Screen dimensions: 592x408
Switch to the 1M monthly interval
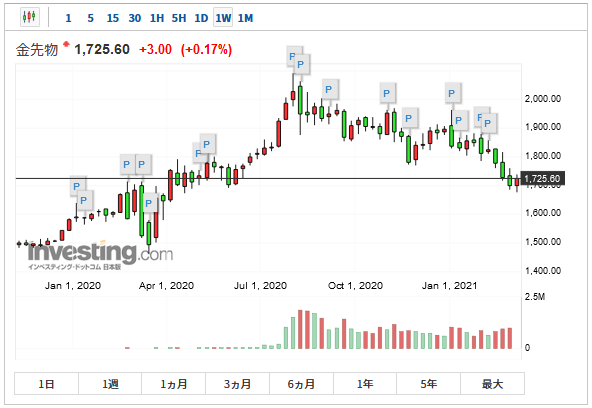pyautogui.click(x=245, y=18)
